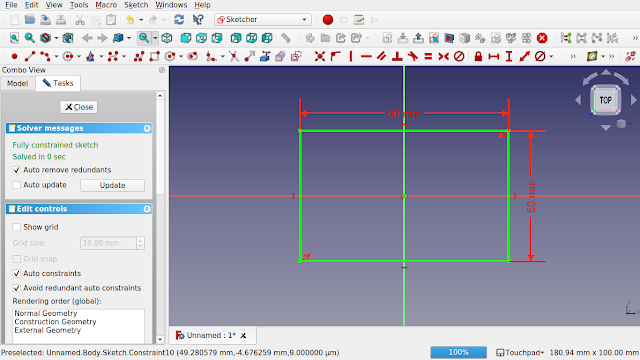Viewport: 640px width, 360px height.
Task: Open the Edit menu
Action: tap(31, 5)
